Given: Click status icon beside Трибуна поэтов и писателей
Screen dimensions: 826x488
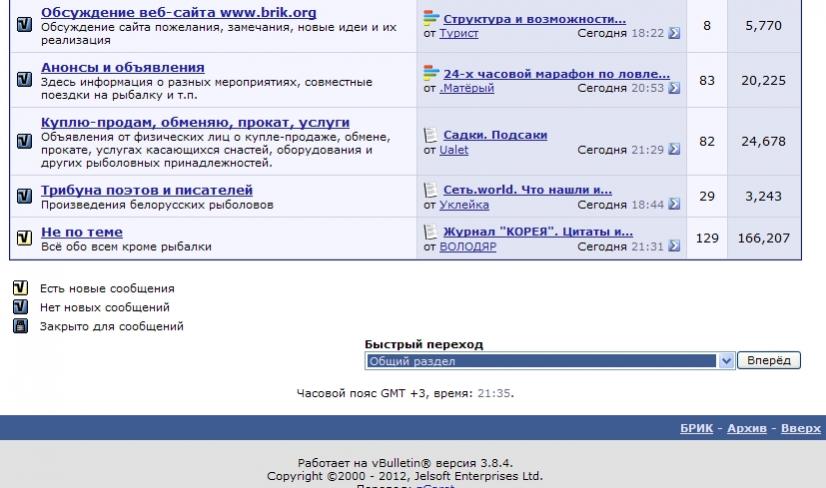Looking at the screenshot, I should coord(24,197).
